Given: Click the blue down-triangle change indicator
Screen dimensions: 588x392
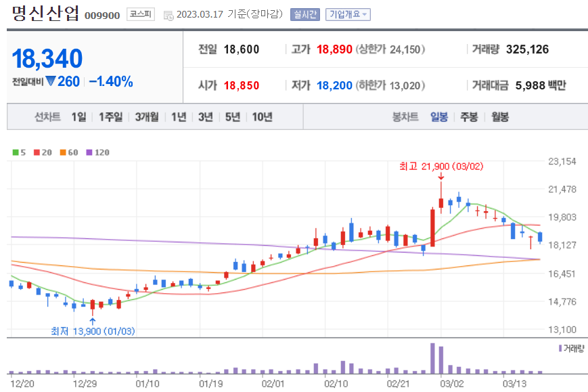Looking at the screenshot, I should [51, 81].
